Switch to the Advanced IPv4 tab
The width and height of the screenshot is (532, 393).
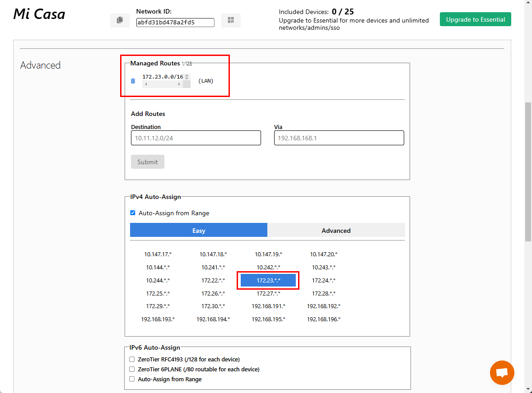pyautogui.click(x=336, y=231)
